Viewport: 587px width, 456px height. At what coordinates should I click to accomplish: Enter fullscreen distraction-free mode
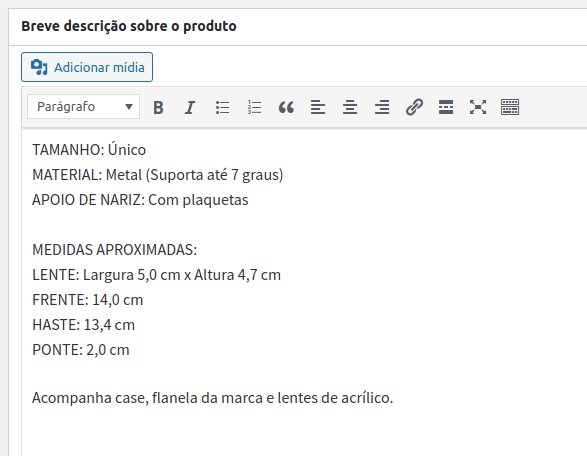point(478,107)
